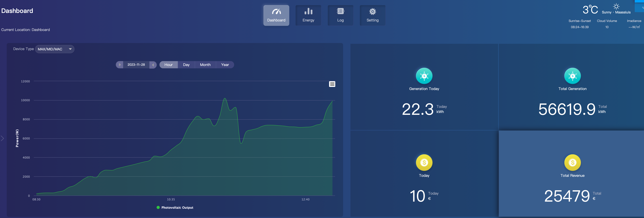Toggle Photovoltaic Output series in legend
Image resolution: width=644 pixels, height=218 pixels.
click(175, 208)
